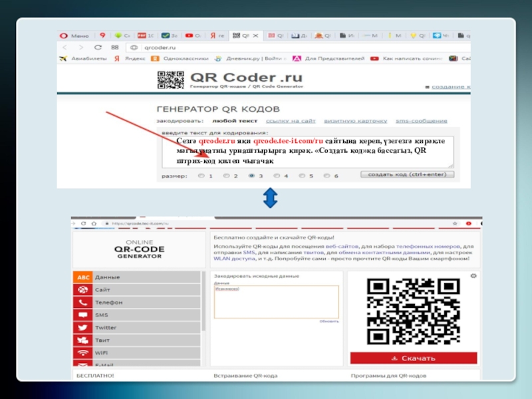
Task: Select the "Телефон" data type
Action: point(137,303)
